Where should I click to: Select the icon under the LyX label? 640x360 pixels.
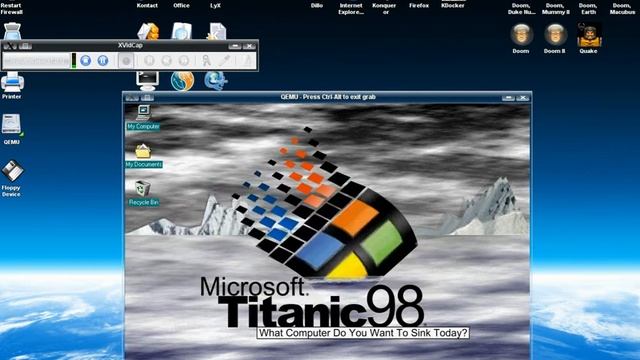(x=216, y=31)
